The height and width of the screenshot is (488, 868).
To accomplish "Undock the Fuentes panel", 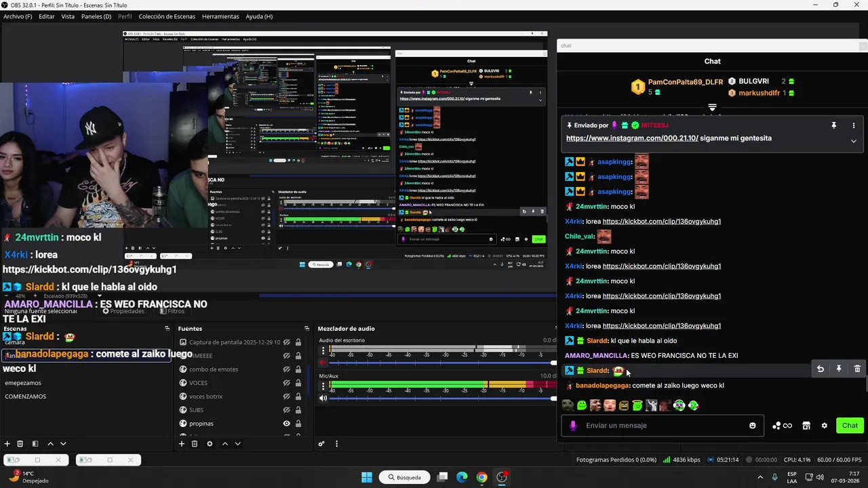I will (307, 329).
